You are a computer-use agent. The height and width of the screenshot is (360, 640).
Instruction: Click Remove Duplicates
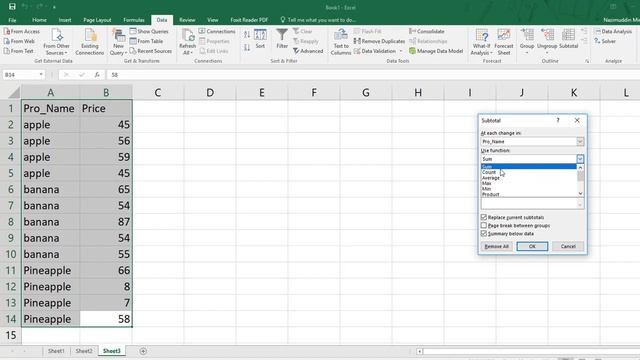pyautogui.click(x=379, y=41)
